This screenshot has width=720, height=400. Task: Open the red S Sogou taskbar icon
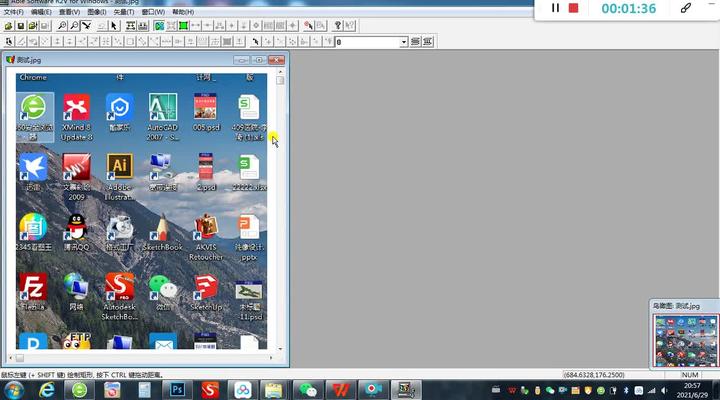[x=210, y=390]
